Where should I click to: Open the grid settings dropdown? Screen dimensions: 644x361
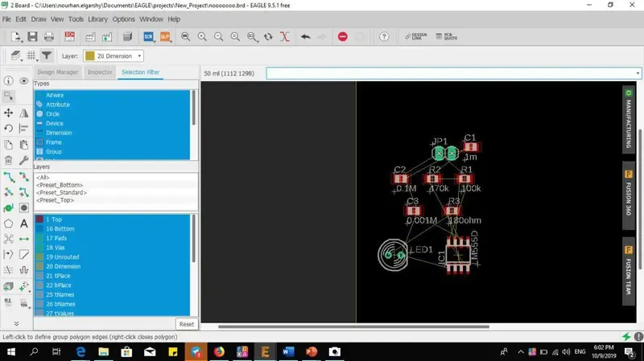[x=31, y=56]
